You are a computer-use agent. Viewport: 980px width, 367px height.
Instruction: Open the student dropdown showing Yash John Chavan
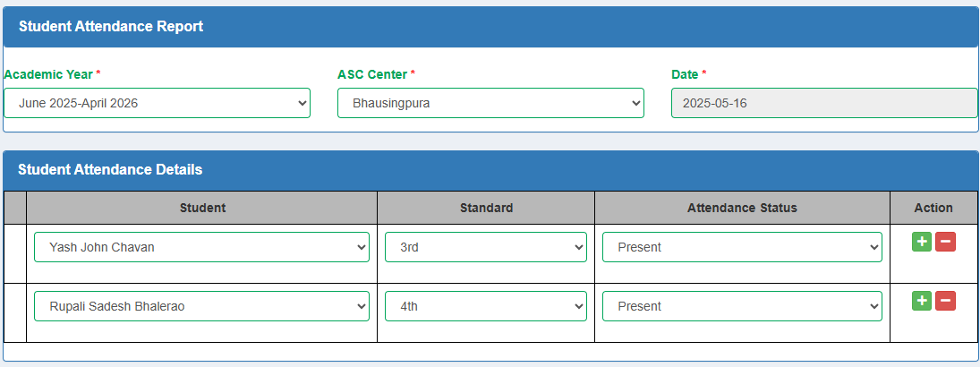202,247
